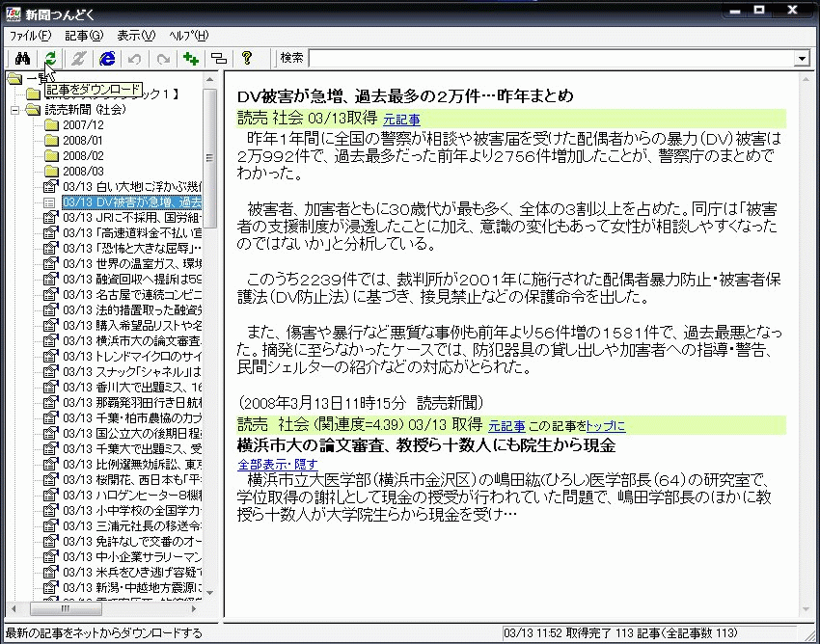Click the yellow question mark help icon

coord(247,58)
